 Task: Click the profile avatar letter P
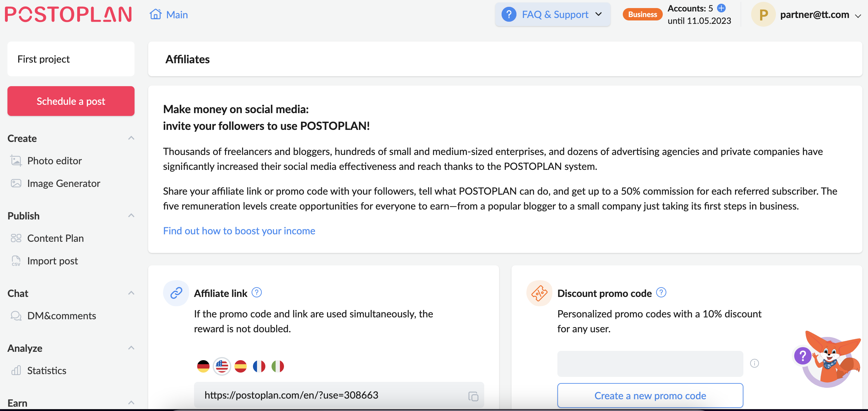click(763, 15)
